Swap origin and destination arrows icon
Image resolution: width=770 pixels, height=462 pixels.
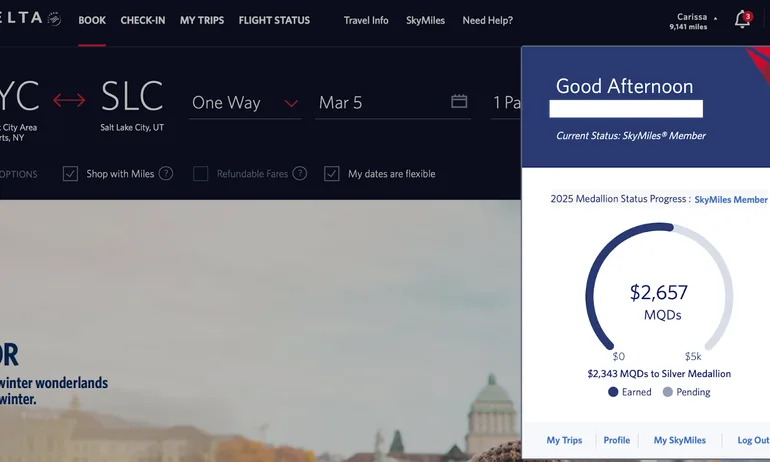pyautogui.click(x=69, y=101)
